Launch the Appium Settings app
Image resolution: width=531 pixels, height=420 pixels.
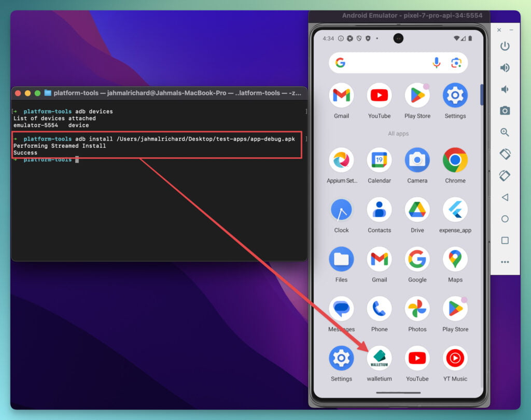click(341, 160)
